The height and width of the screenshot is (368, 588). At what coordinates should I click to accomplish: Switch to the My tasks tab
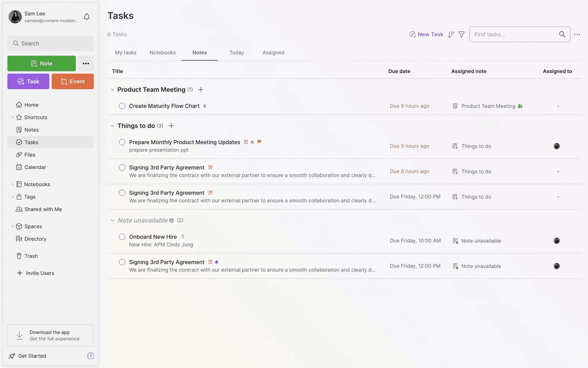tap(126, 53)
